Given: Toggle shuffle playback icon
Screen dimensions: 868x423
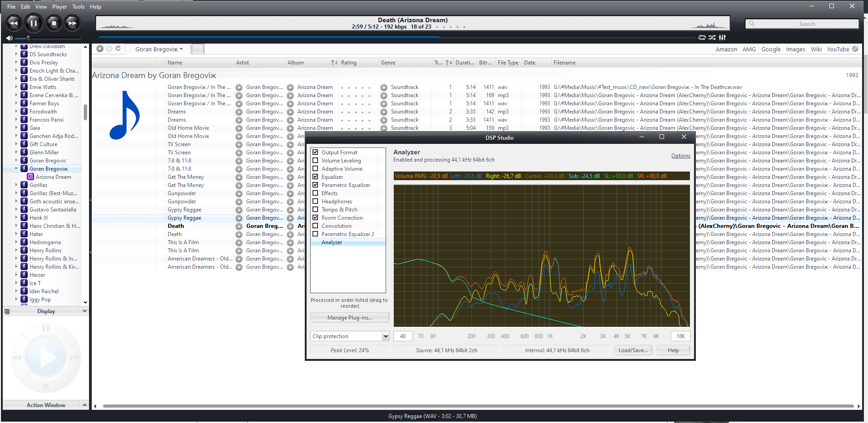Looking at the screenshot, I should coord(712,37).
